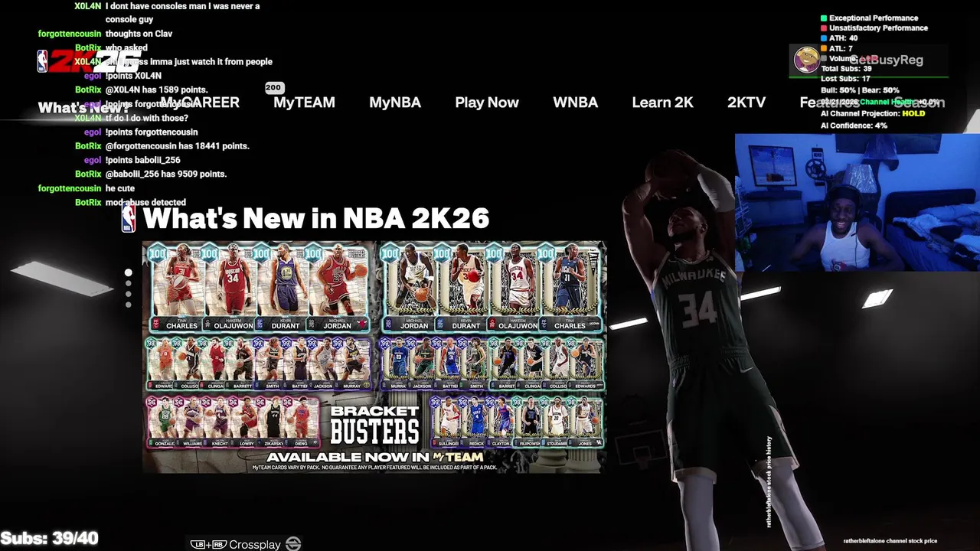Click chat message '@babolii_256 has 9509 points.'
This screenshot has height=551, width=980.
point(165,174)
